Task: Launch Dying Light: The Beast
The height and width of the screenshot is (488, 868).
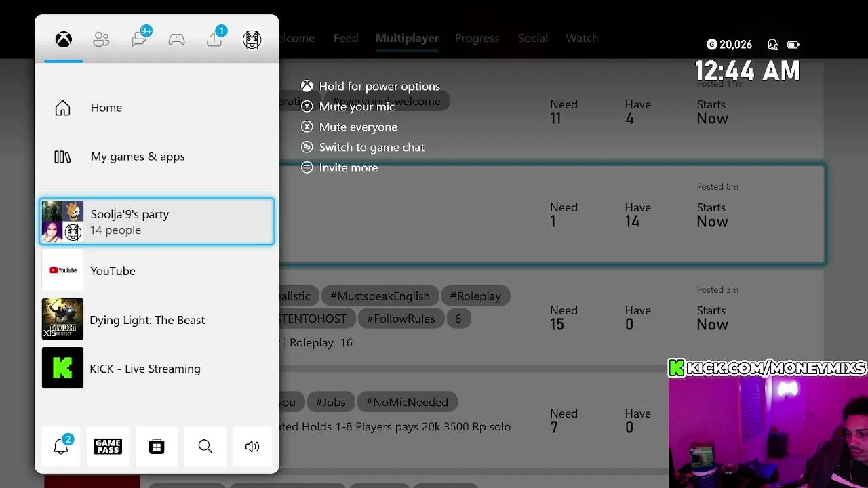Action: pyautogui.click(x=157, y=319)
